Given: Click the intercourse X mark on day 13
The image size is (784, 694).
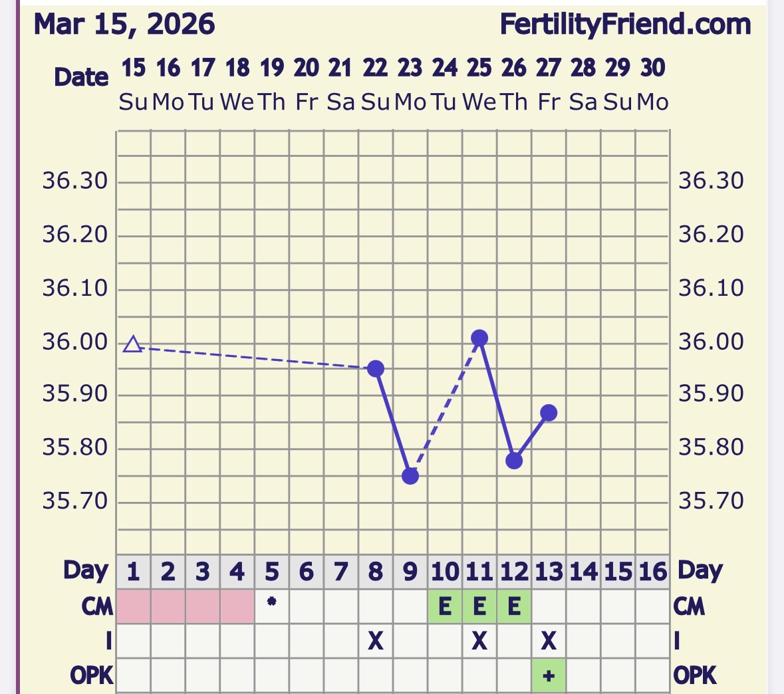Looking at the screenshot, I should pos(549,641).
